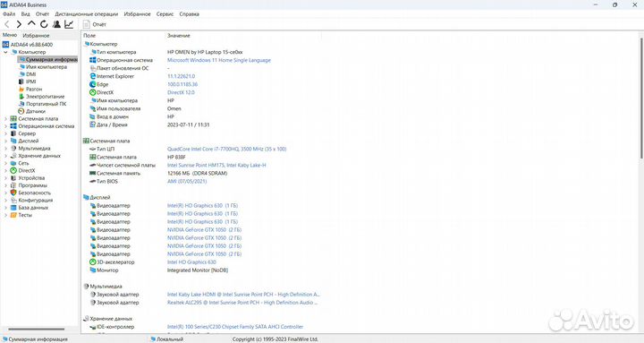Expand the Дисплей tree node
This screenshot has width=644, height=343.
coord(5,141)
